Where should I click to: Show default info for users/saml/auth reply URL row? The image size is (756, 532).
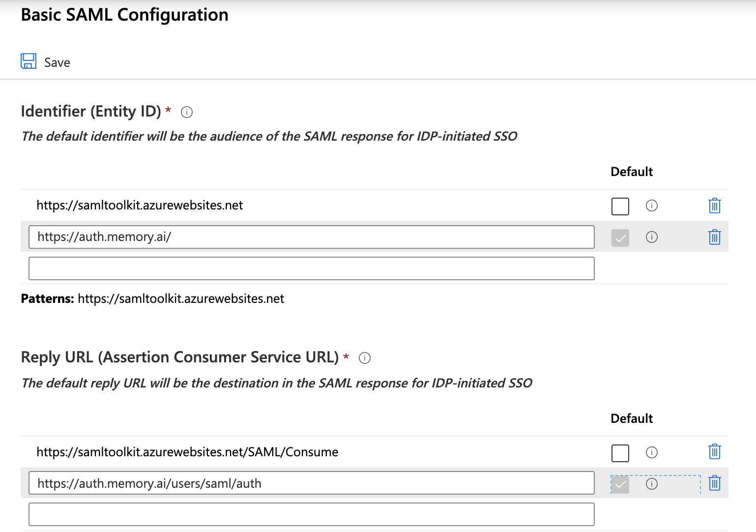point(652,484)
